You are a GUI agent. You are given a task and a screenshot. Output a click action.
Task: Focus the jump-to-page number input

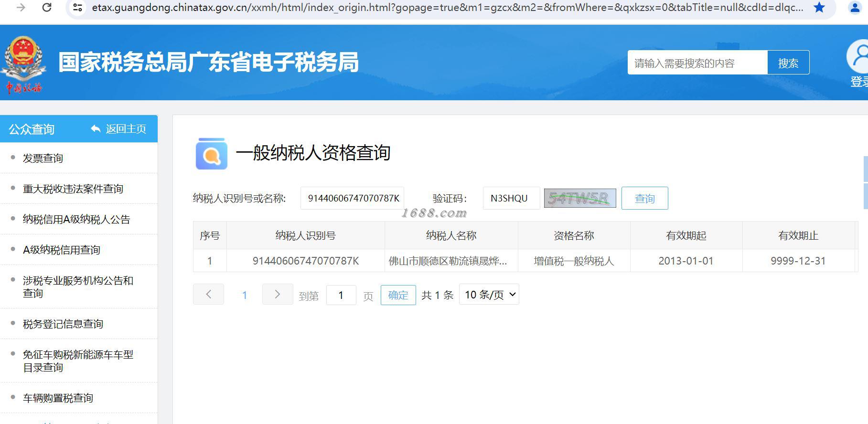pos(341,295)
